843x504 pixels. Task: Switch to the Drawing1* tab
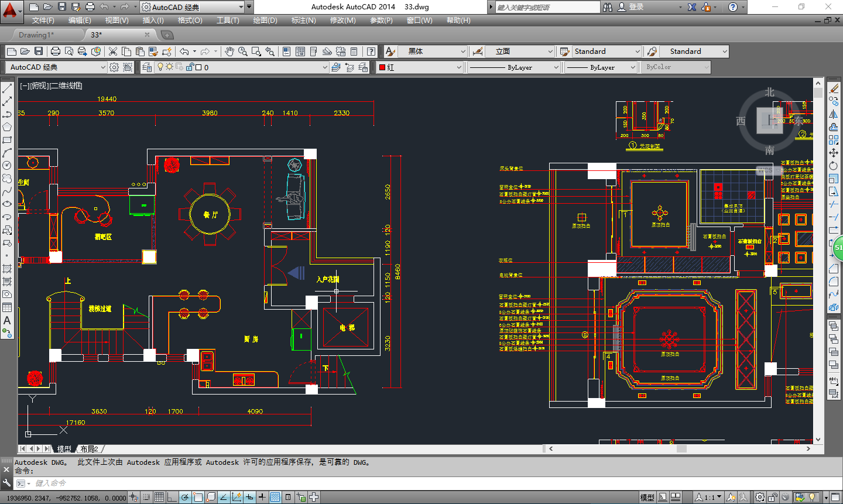coord(36,35)
